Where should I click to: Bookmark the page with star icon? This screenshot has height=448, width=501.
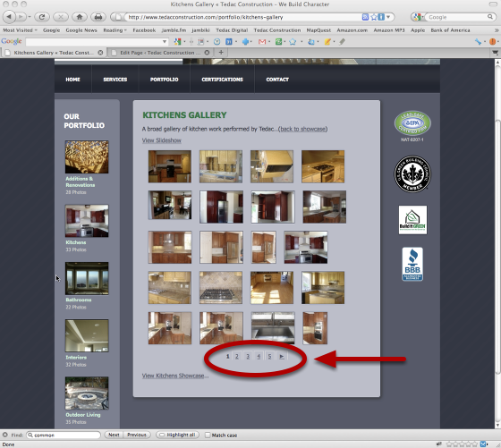click(374, 17)
